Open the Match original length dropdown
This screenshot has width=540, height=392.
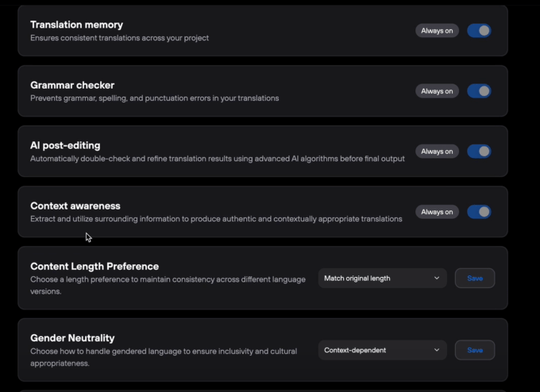382,279
